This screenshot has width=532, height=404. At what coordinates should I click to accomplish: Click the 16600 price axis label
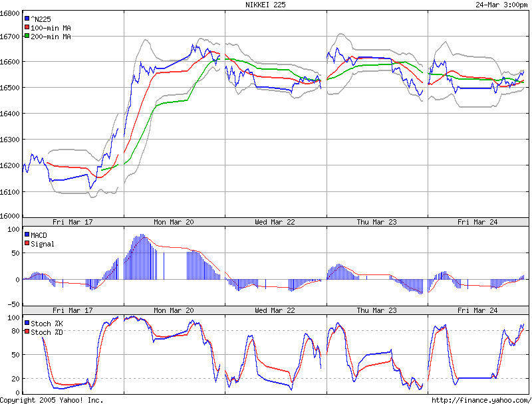coord(10,62)
